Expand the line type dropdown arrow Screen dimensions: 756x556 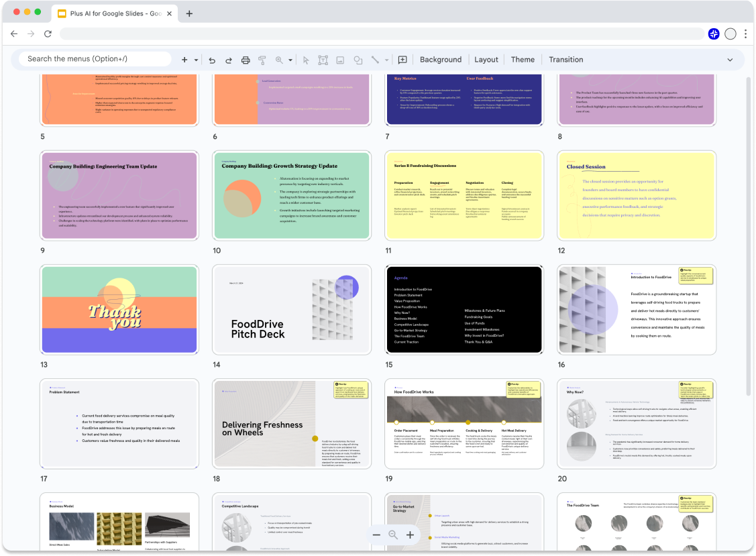386,60
